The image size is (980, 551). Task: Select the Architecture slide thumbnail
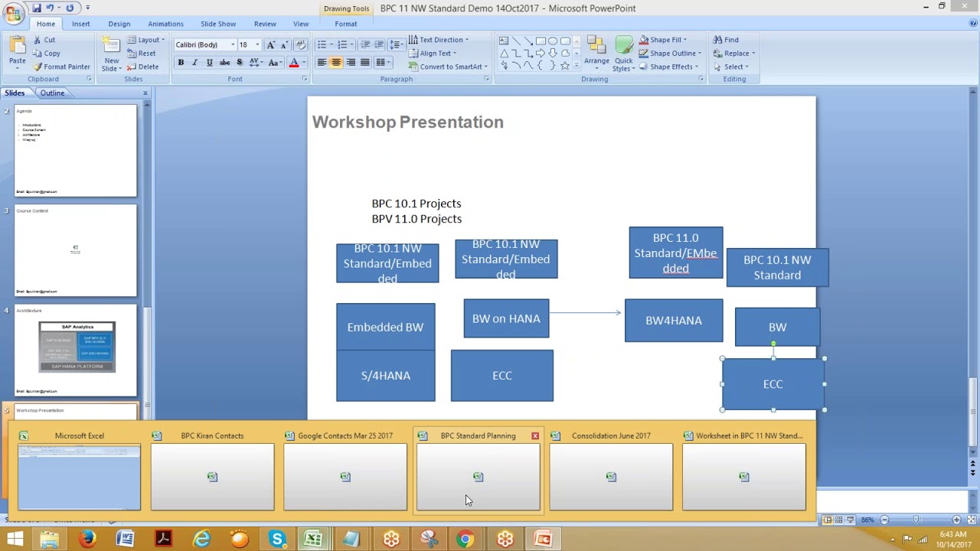pyautogui.click(x=76, y=350)
